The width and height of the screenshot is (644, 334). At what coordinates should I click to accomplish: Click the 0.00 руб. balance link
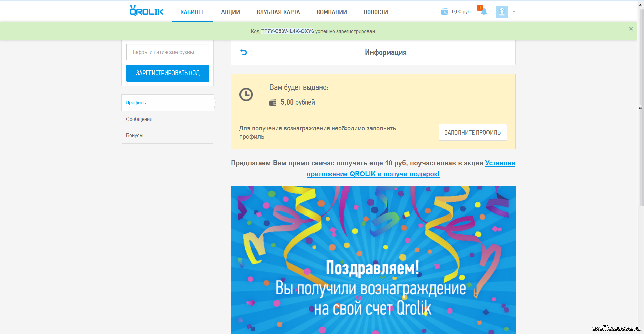point(462,12)
